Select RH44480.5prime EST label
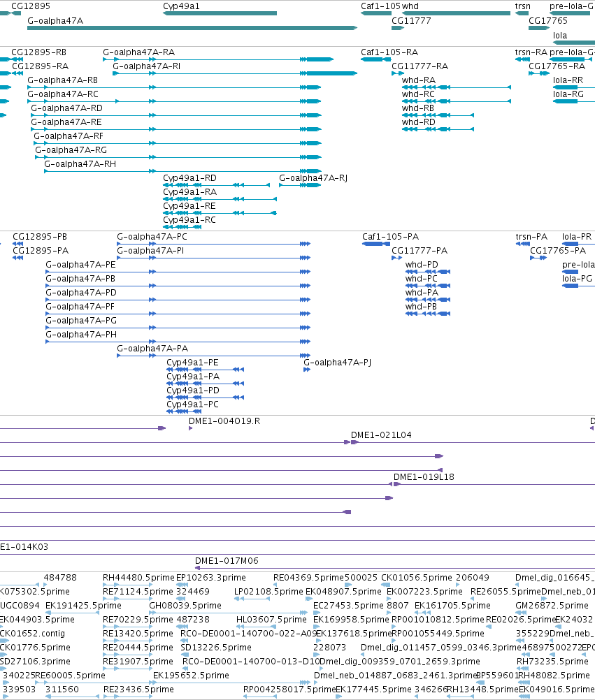The width and height of the screenshot is (595, 700). coord(138,577)
